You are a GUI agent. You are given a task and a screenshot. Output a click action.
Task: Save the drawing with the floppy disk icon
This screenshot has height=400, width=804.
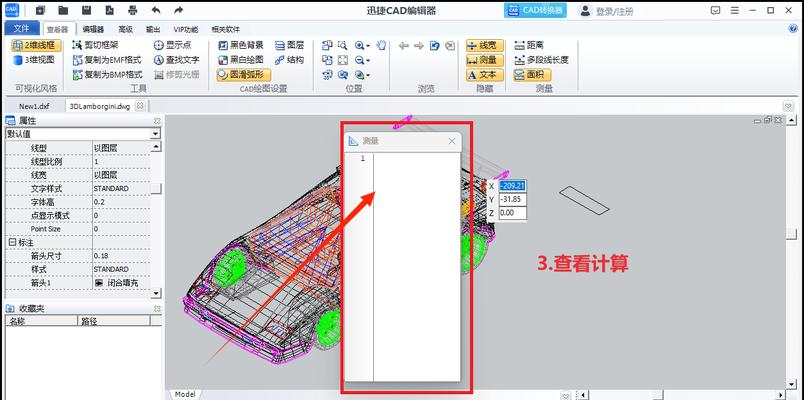tap(87, 10)
